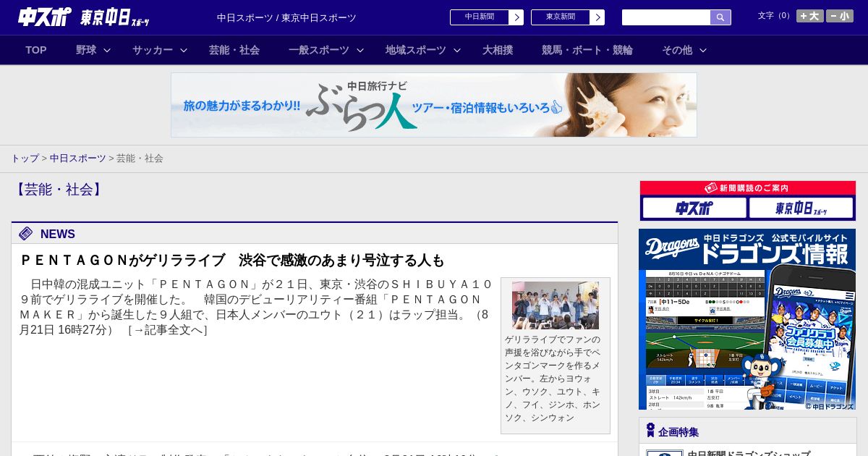868x456 pixels.
Task: Select 競馬・ボート・競輪 in navigation
Action: pos(587,50)
